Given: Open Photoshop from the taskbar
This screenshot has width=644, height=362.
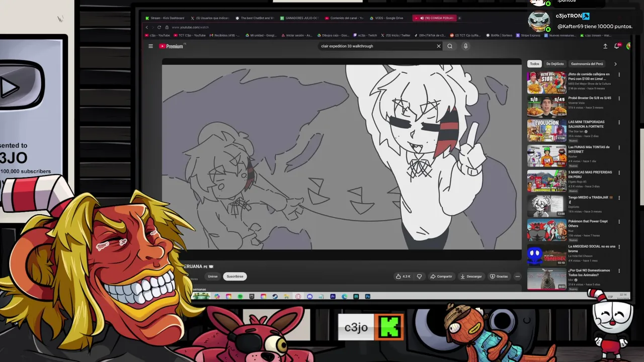Looking at the screenshot, I should (x=367, y=297).
